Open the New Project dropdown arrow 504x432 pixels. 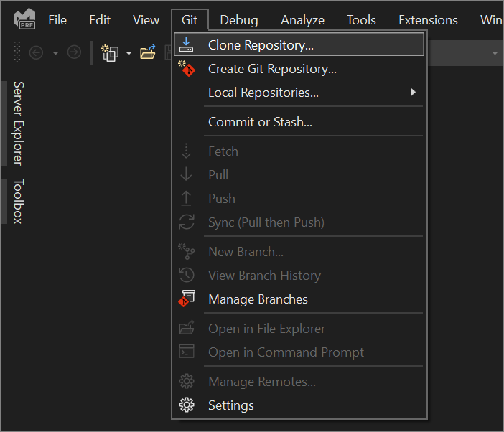point(129,52)
